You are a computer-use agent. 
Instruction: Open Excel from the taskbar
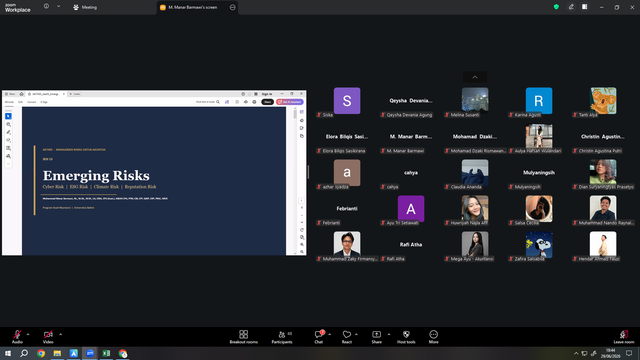click(x=106, y=353)
